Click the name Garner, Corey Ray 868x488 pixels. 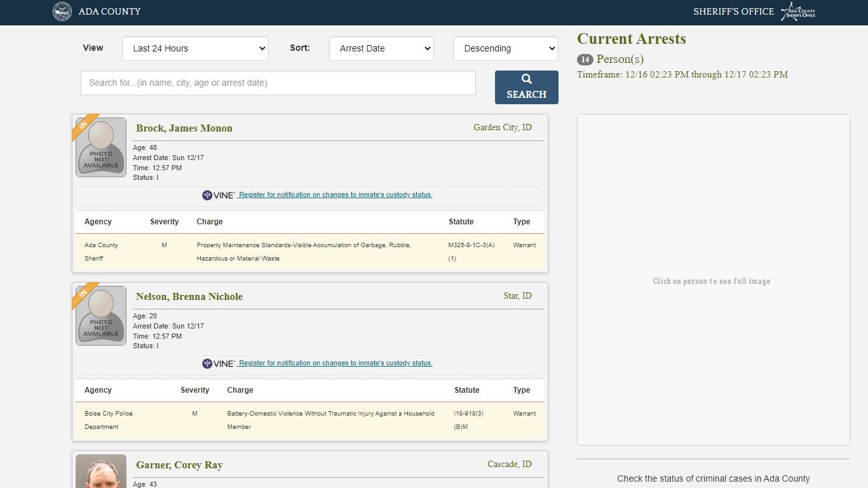click(x=179, y=465)
